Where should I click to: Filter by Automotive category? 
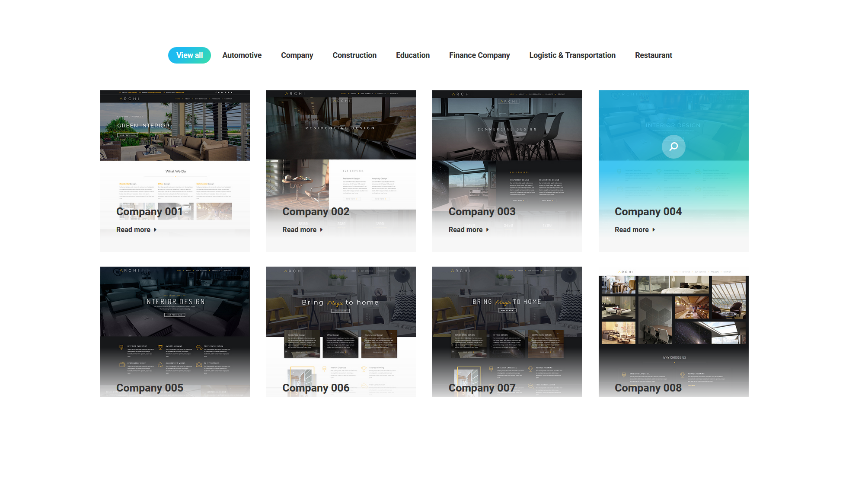pyautogui.click(x=242, y=55)
